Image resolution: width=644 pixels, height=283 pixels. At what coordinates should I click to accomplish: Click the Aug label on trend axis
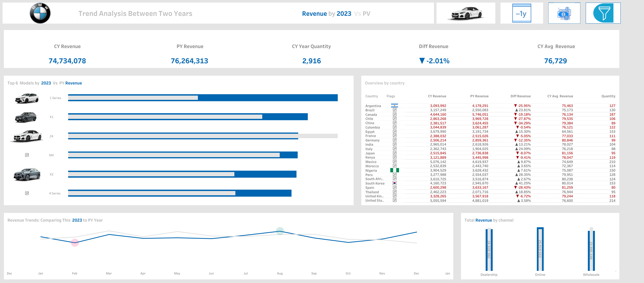(280, 273)
